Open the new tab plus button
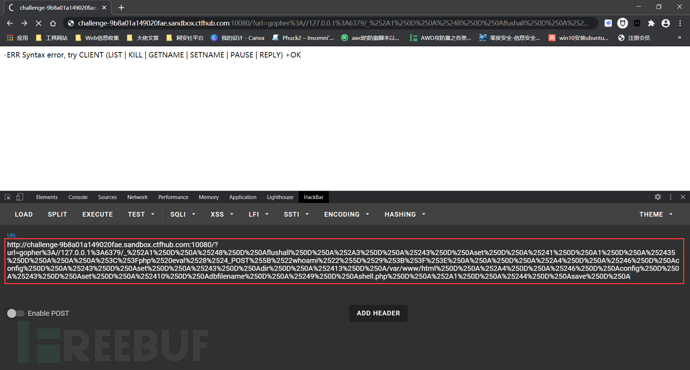 pos(121,7)
